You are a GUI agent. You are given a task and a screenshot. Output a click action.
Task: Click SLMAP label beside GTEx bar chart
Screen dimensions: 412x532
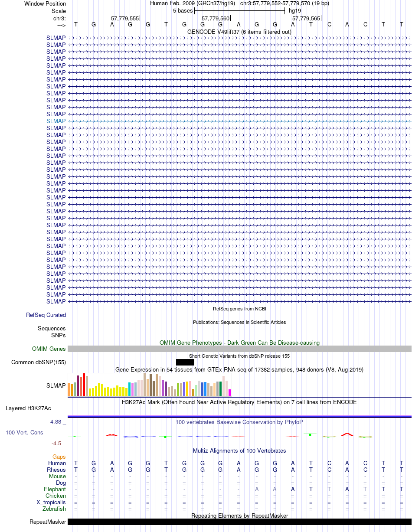click(56, 385)
